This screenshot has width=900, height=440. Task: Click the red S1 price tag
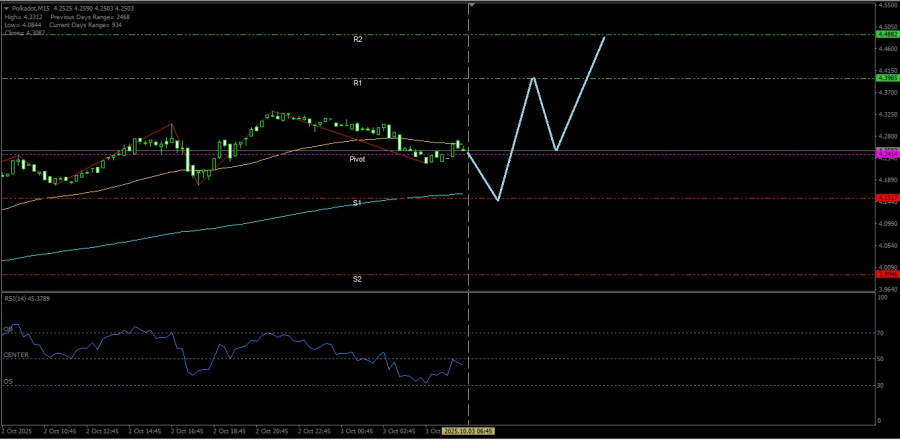click(x=886, y=198)
